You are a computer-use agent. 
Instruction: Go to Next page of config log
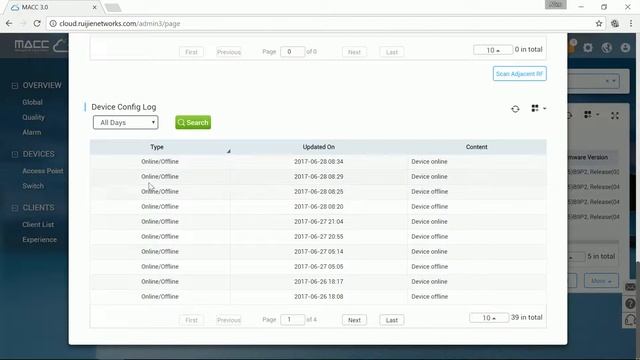click(354, 320)
